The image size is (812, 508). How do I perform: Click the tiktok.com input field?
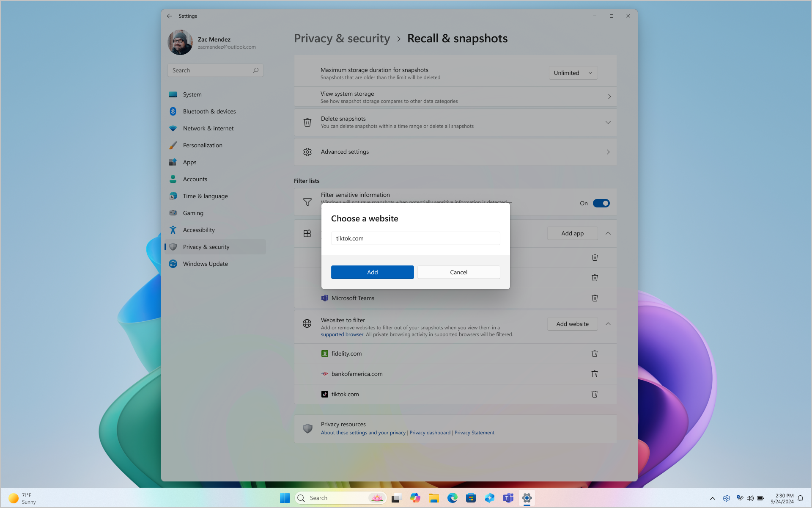[415, 238]
